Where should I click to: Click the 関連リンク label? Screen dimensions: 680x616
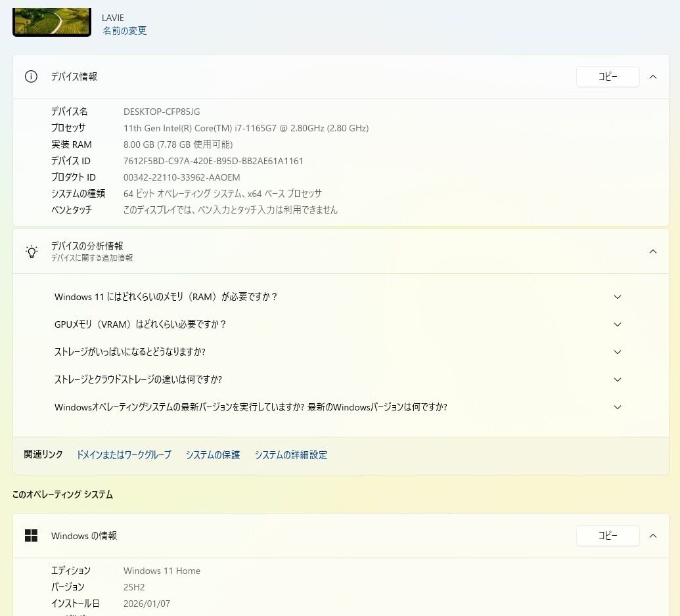[x=43, y=454]
